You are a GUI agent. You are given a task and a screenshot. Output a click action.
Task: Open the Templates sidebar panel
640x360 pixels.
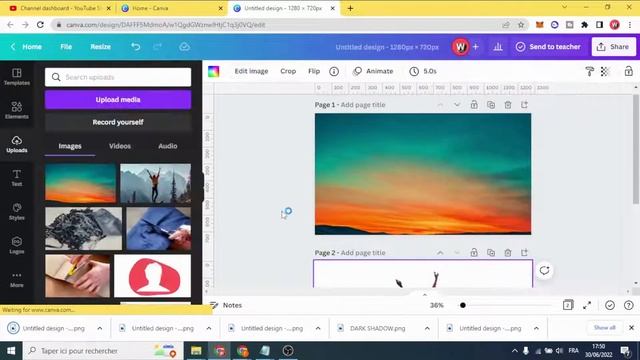(17, 77)
